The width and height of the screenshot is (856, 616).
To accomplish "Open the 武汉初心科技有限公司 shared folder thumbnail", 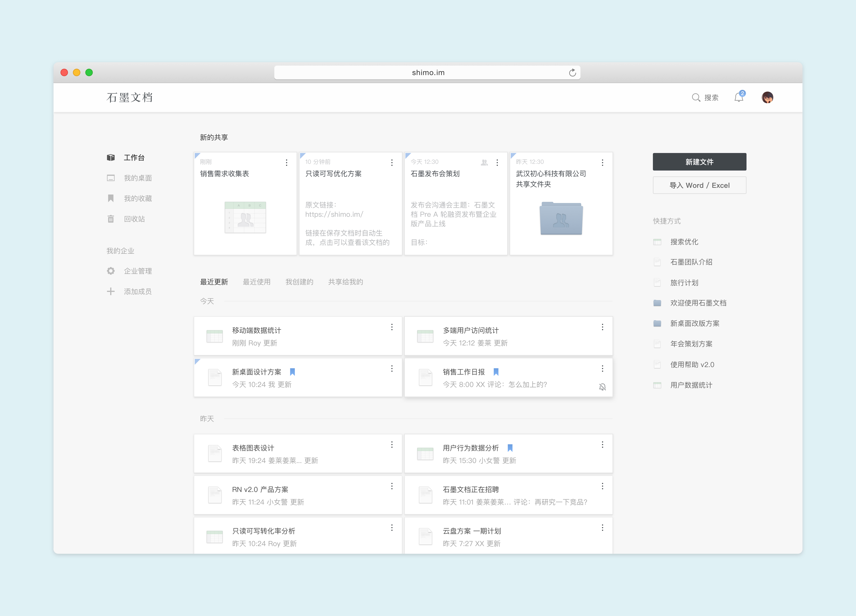I will coord(561,218).
